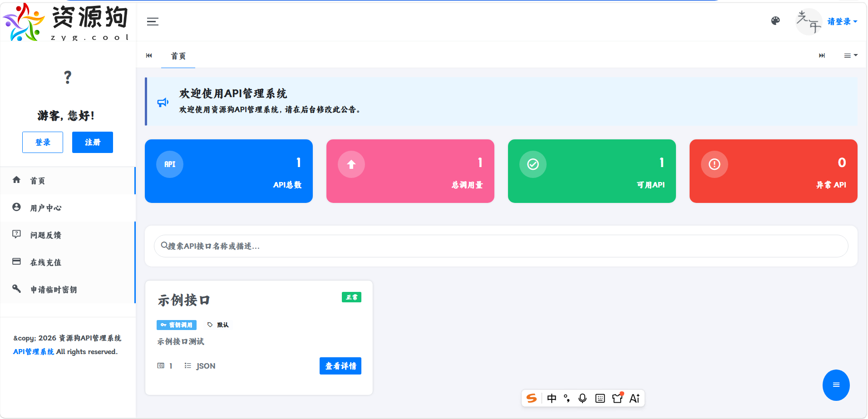Click the 示例接口 title
Viewport: 868px width, 419px height.
183,300
